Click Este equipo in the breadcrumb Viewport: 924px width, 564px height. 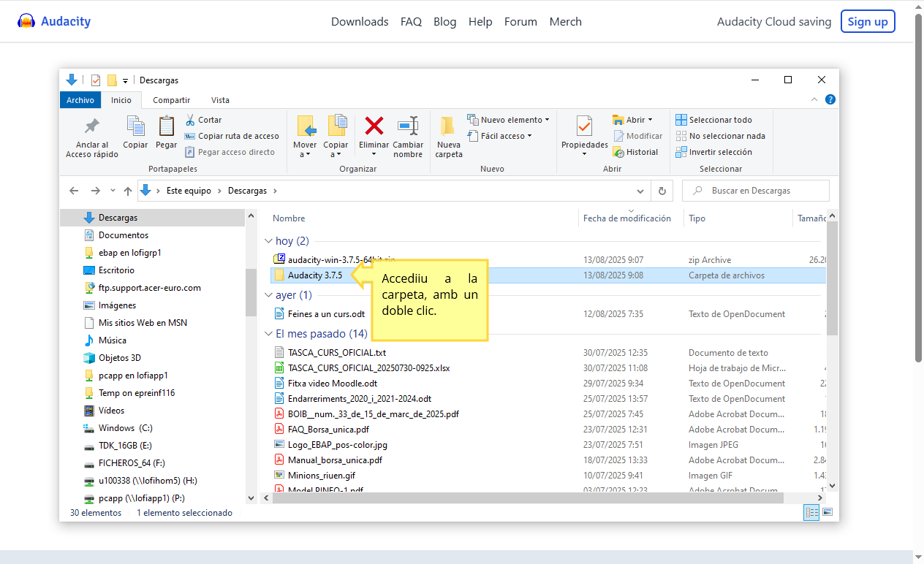click(x=189, y=191)
